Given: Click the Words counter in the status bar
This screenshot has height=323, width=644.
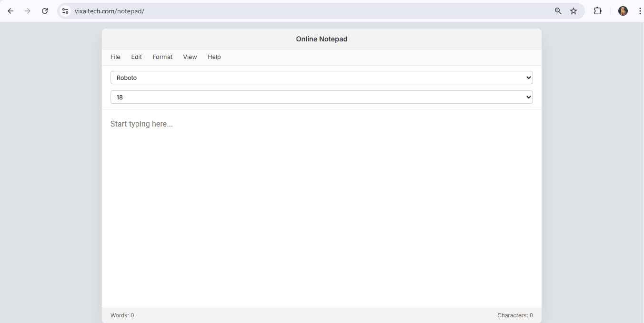Looking at the screenshot, I should [122, 315].
